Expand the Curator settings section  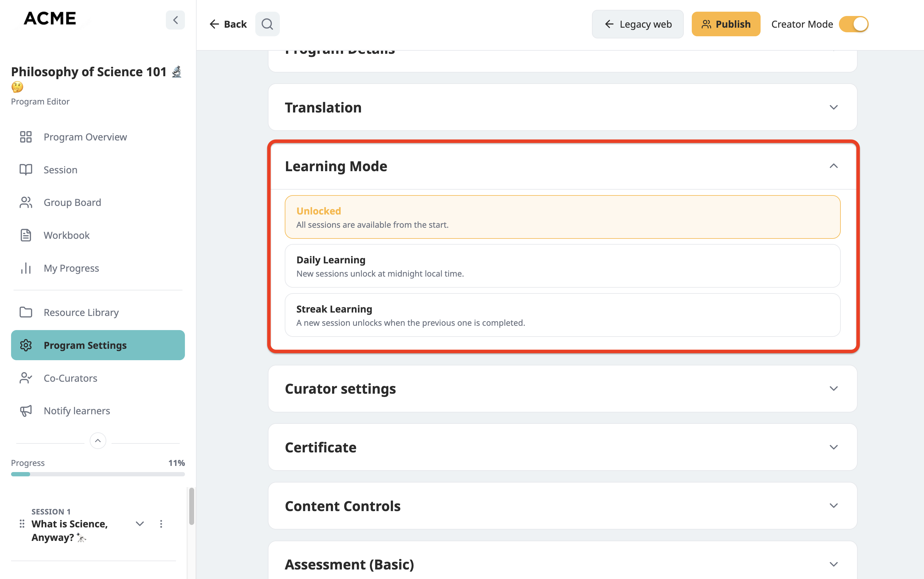834,389
